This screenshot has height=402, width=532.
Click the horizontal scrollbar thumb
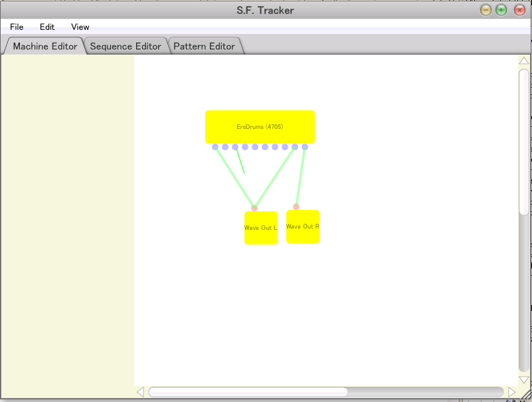(x=248, y=392)
